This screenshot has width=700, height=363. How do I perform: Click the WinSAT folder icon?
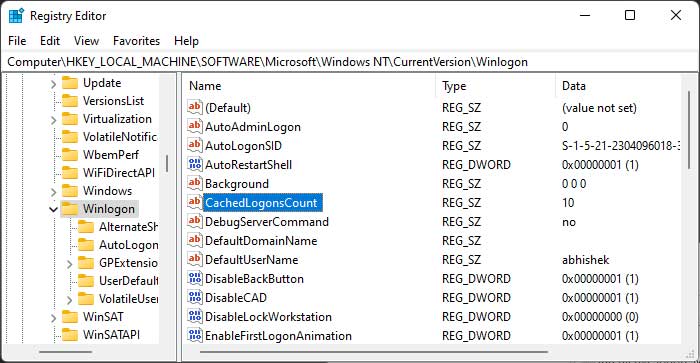70,317
